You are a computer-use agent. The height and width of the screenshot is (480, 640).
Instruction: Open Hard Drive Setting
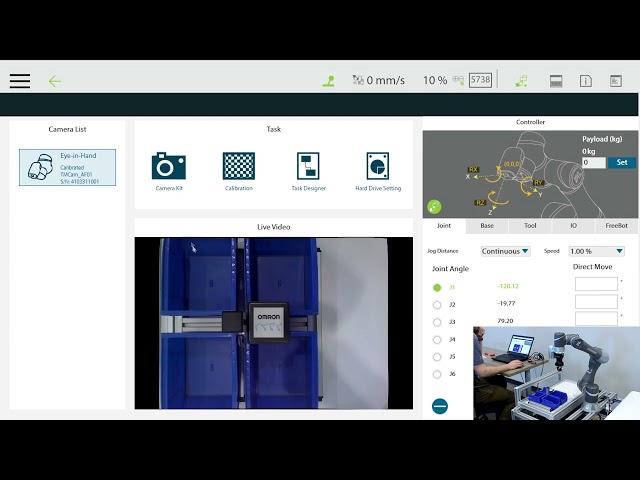[378, 171]
